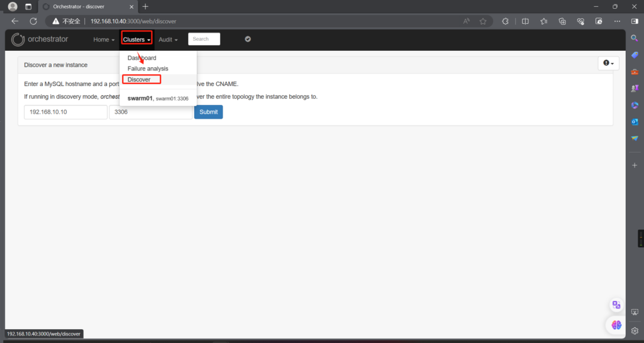Click the address bar URL
The image size is (644, 343).
(x=133, y=21)
